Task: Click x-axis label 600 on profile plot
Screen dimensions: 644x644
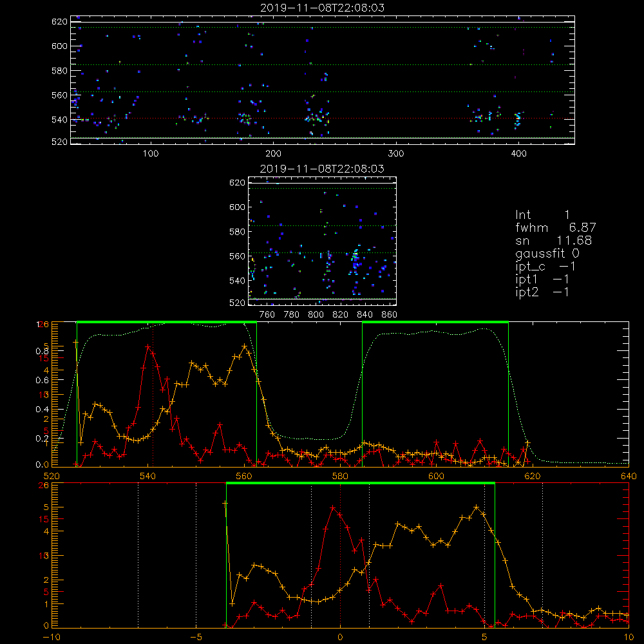Action: coord(436,476)
